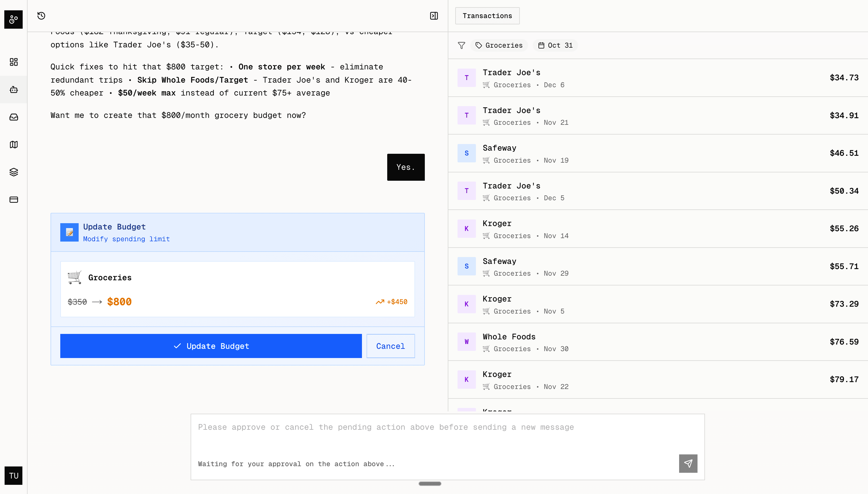Approve with the Update Budget button
This screenshot has height=494, width=868.
211,346
